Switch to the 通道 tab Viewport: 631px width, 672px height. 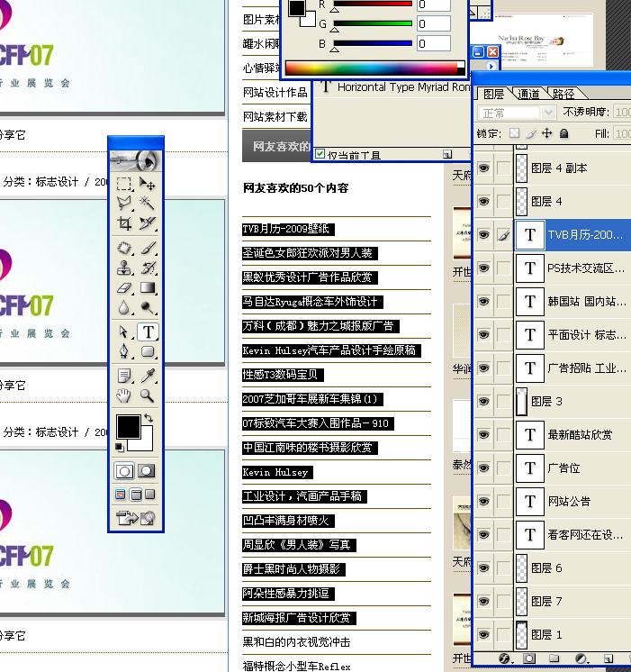point(528,94)
